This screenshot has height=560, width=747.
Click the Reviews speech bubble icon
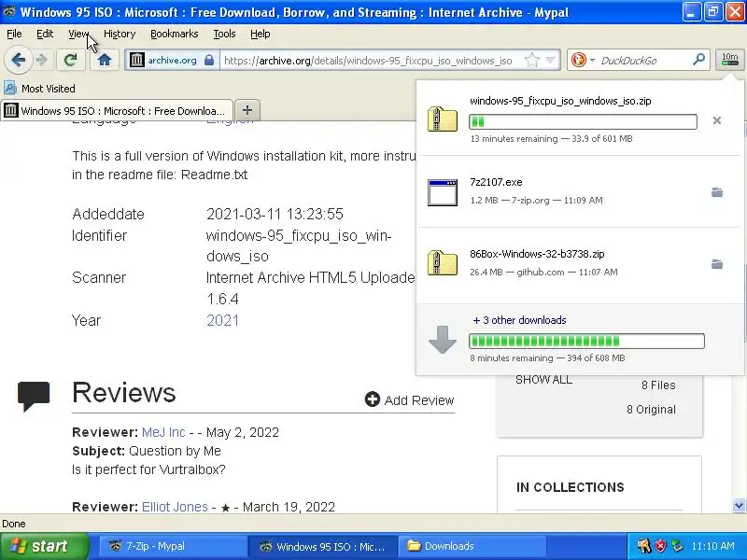tap(34, 396)
